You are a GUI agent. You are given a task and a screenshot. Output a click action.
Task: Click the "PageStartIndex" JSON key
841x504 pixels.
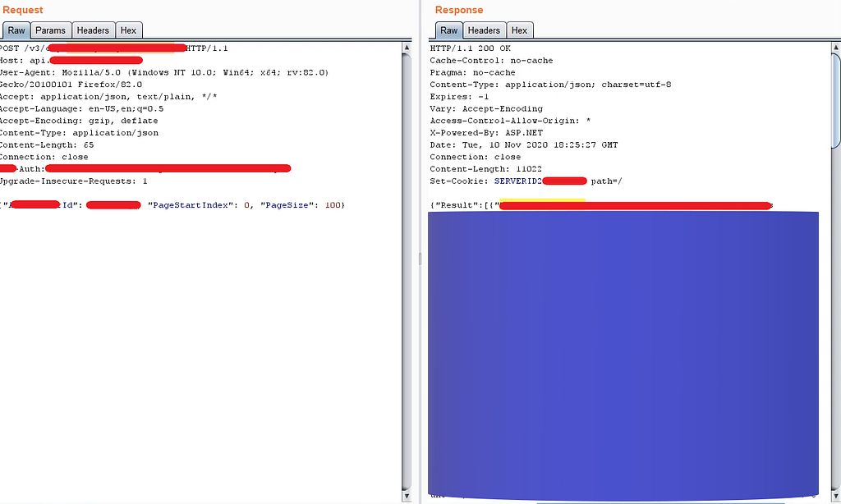pyautogui.click(x=191, y=205)
